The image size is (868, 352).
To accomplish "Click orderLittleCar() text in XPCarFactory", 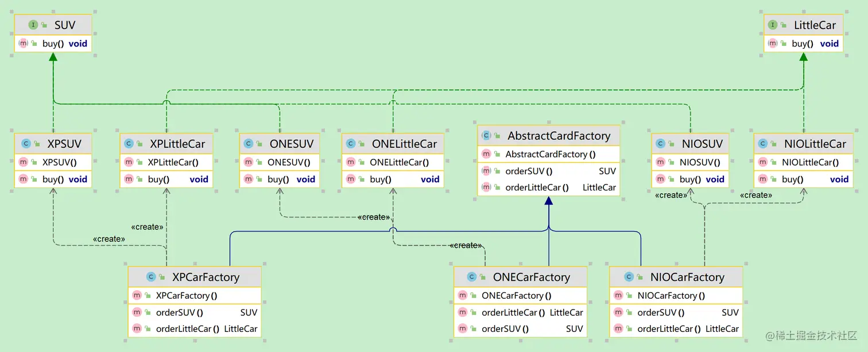I will pyautogui.click(x=188, y=329).
